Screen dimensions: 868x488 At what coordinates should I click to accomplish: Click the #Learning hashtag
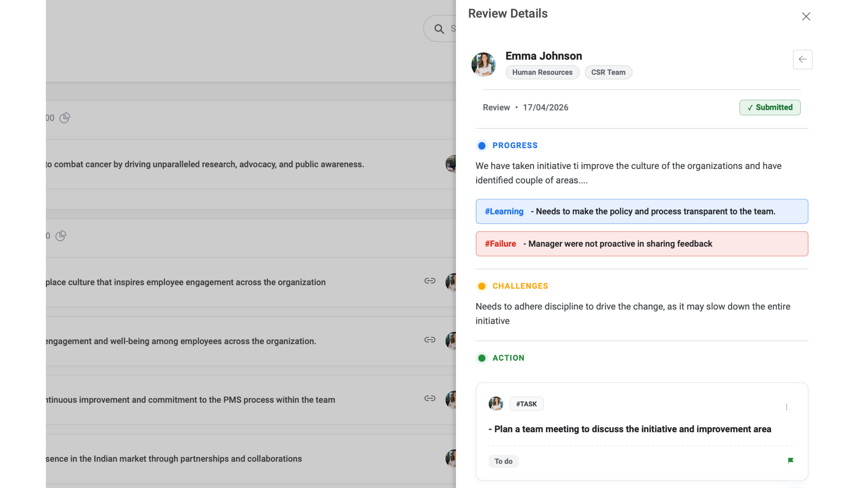[504, 211]
